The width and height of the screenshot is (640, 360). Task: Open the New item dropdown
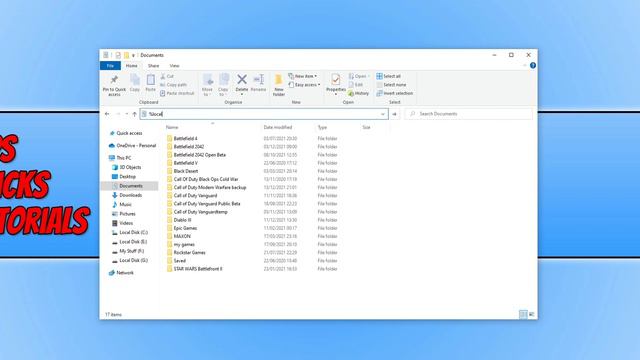pyautogui.click(x=302, y=76)
